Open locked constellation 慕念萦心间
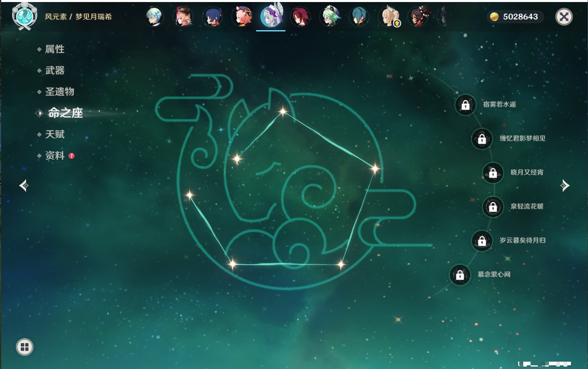The height and width of the screenshot is (369, 588). (460, 275)
